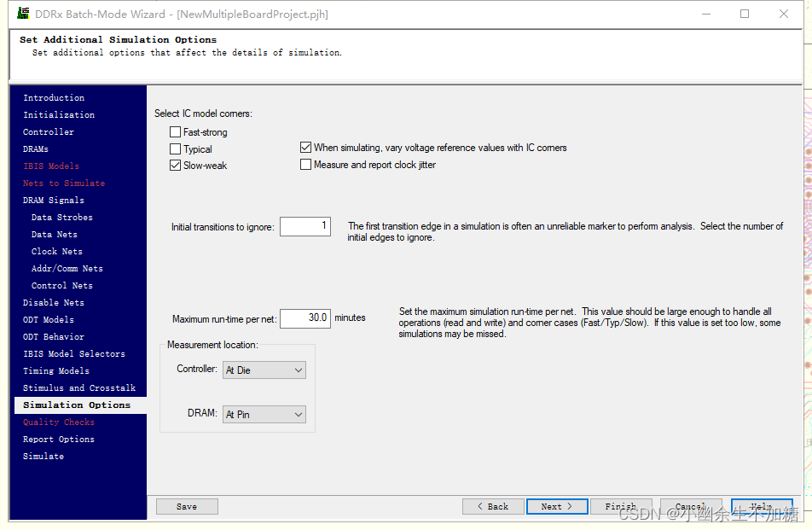
Task: Open the Stimulus and Crosstalk page
Action: pos(79,388)
